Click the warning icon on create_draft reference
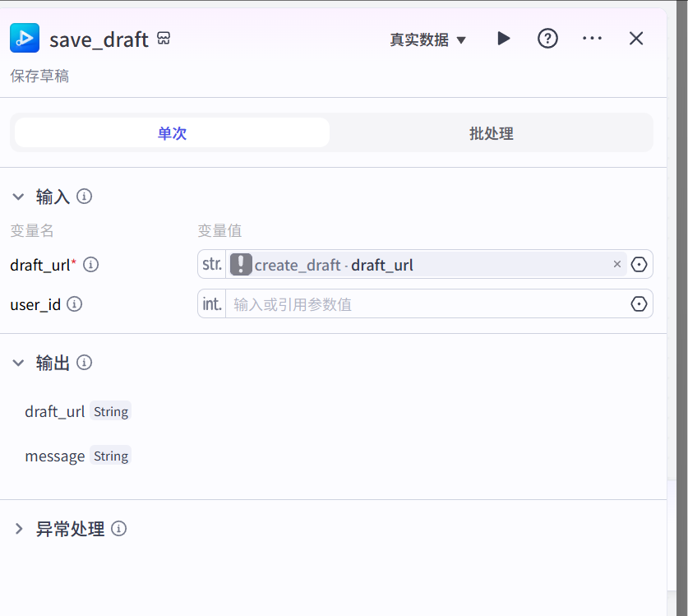 tap(239, 264)
